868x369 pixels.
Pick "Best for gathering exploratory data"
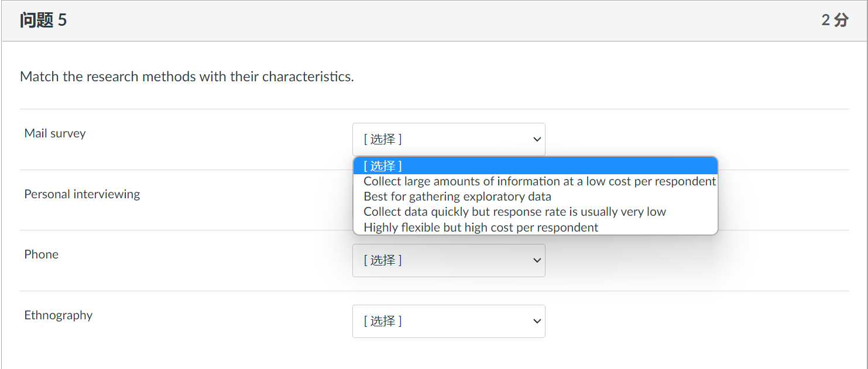pos(457,196)
